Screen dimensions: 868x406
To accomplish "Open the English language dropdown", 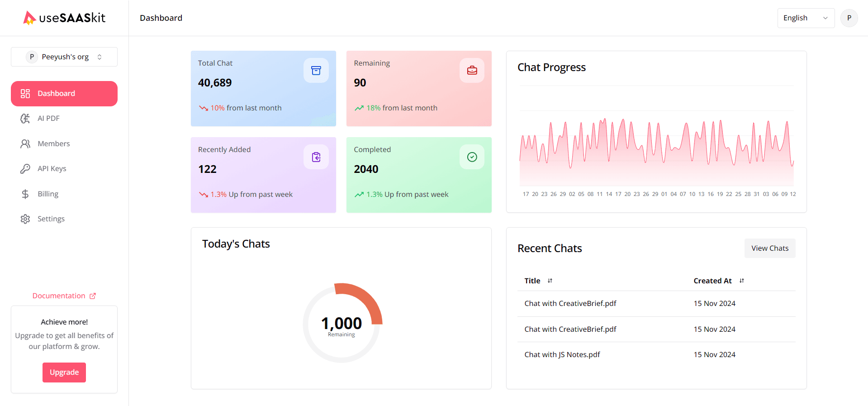I will coord(806,18).
